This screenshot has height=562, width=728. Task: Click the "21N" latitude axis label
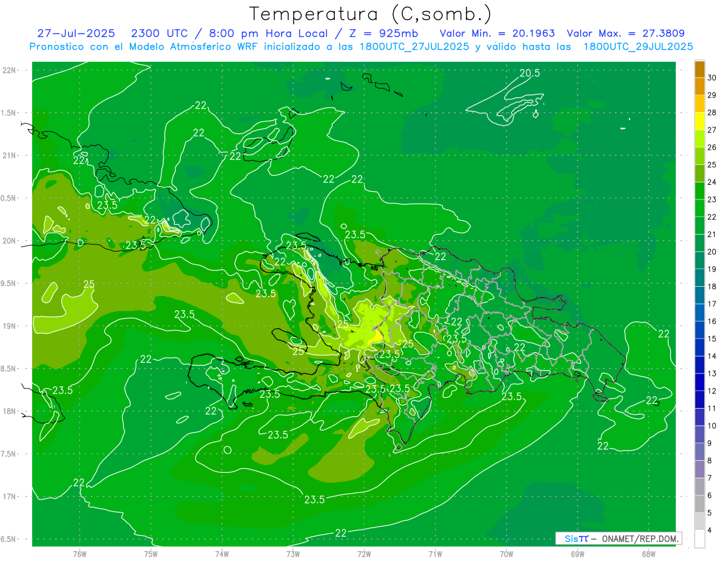pos(8,156)
